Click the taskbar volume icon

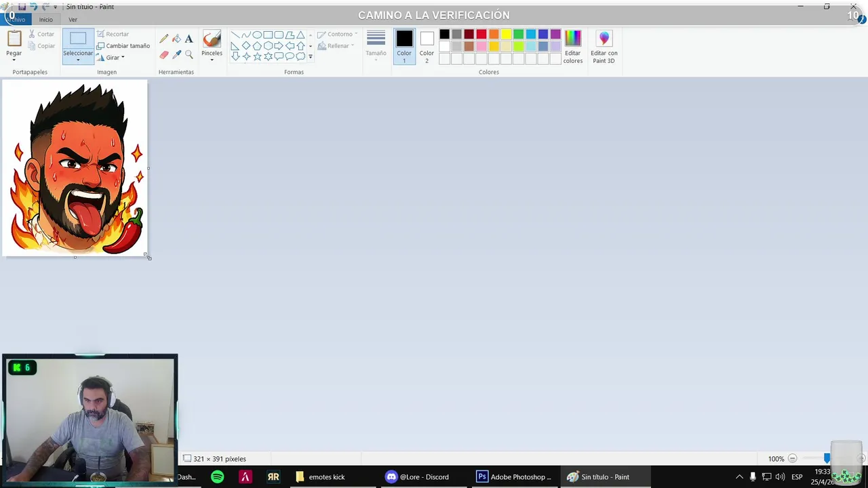[780, 476]
